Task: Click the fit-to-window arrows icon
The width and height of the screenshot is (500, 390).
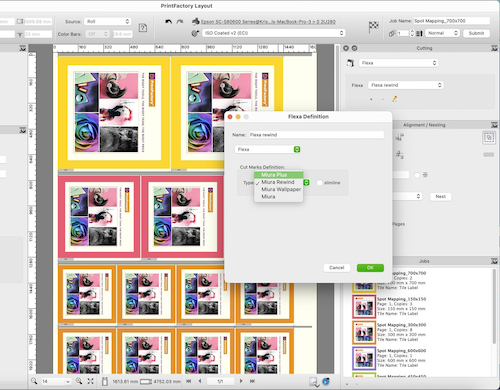Action: point(91,381)
